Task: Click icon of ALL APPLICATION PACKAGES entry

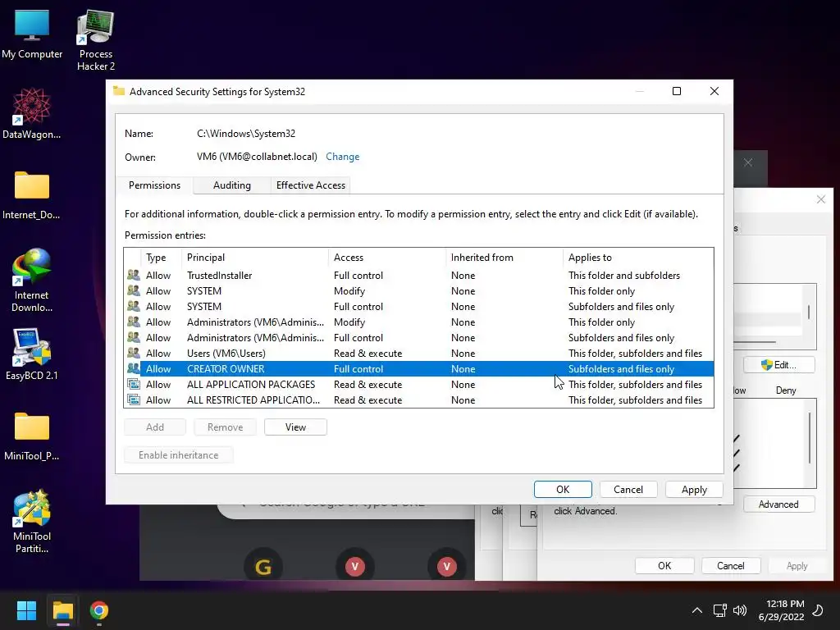Action: [134, 384]
